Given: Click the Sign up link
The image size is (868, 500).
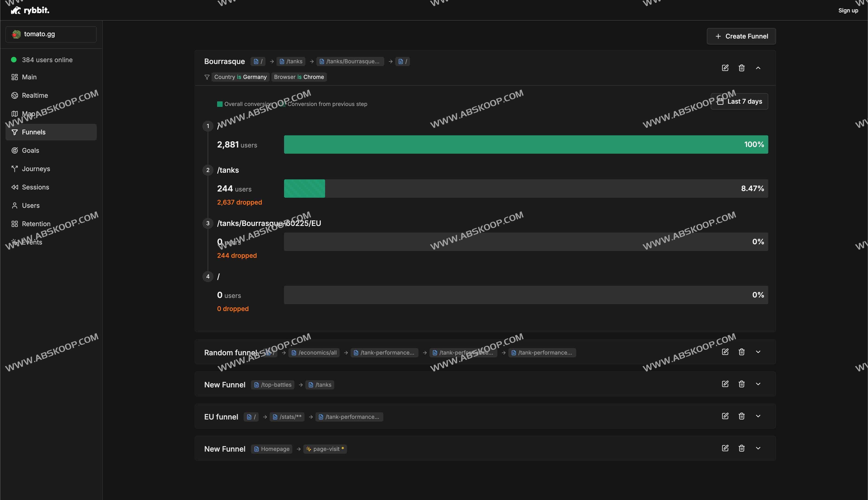Looking at the screenshot, I should 848,10.
